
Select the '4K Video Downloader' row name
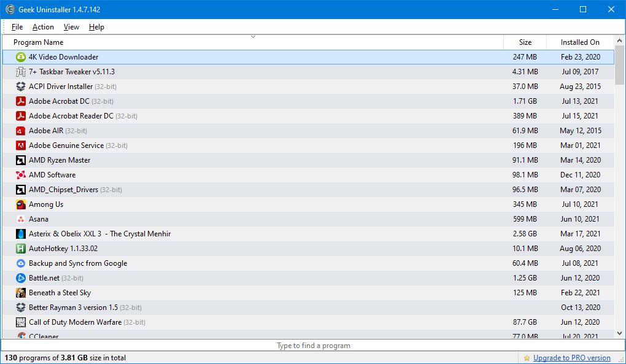coord(63,57)
